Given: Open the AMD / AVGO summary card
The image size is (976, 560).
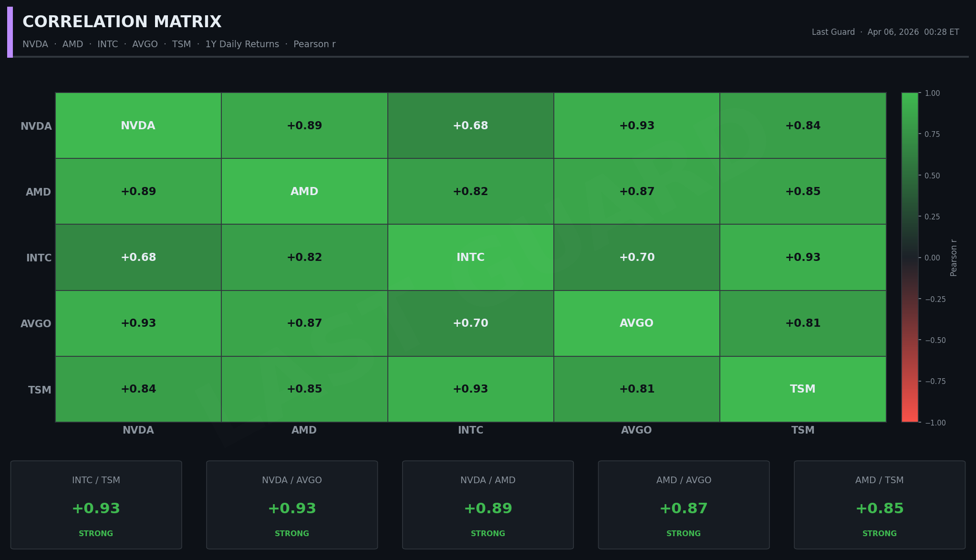Looking at the screenshot, I should pyautogui.click(x=684, y=505).
